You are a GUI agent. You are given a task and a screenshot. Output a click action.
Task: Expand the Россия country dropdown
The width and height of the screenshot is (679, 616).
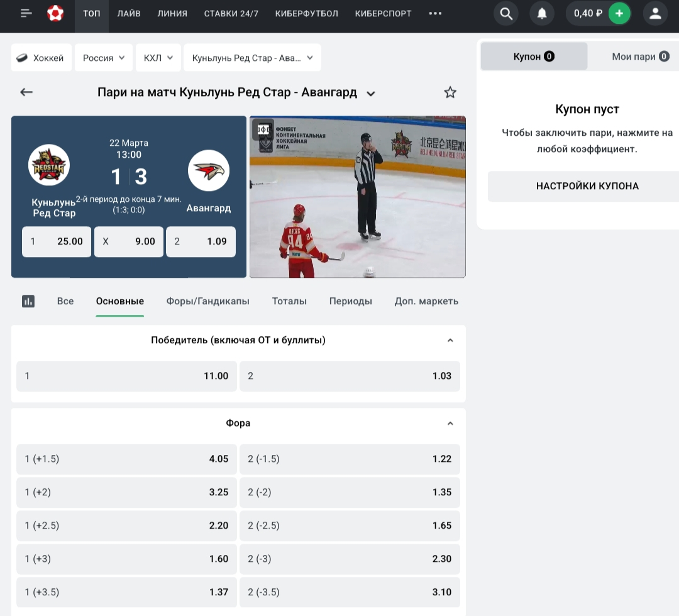click(x=104, y=58)
